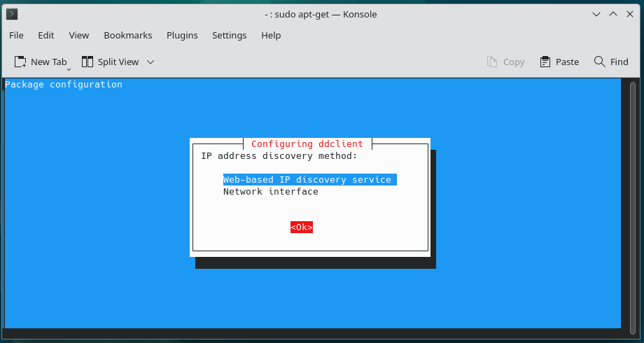This screenshot has width=644, height=343.
Task: Open the Edit menu
Action: pyautogui.click(x=46, y=35)
